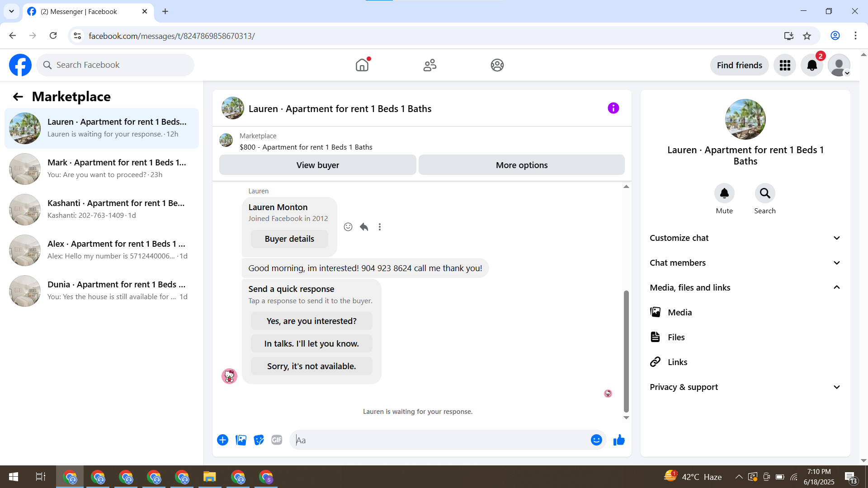Expand Customize chat section
This screenshot has width=868, height=488.
[x=745, y=238]
